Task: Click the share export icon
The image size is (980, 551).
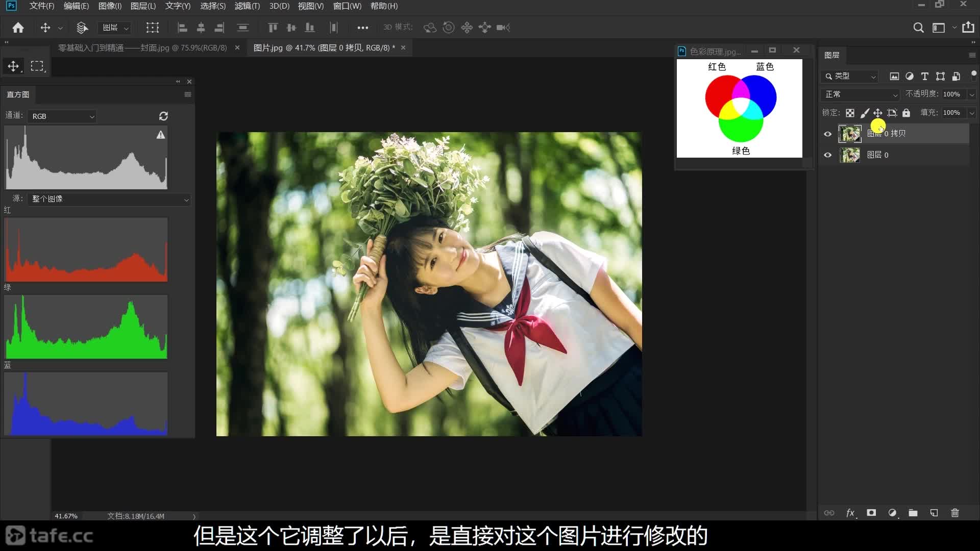Action: coord(968,27)
